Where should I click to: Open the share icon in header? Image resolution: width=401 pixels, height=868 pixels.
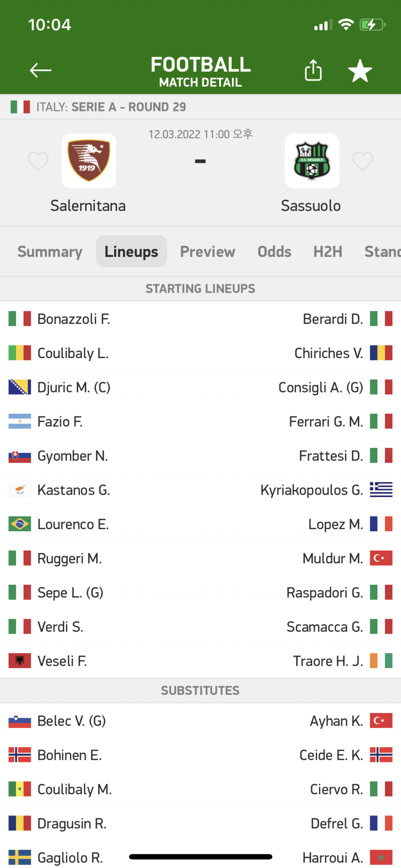[313, 70]
